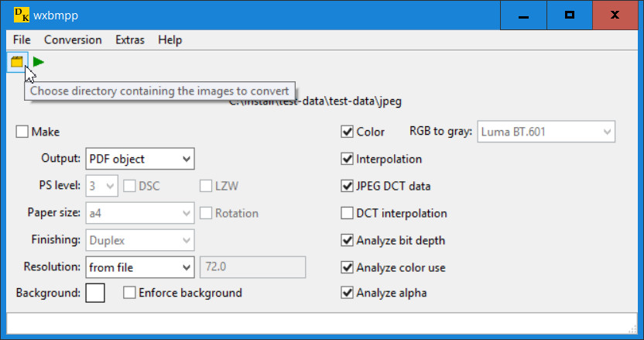Open the File menu

[22, 39]
